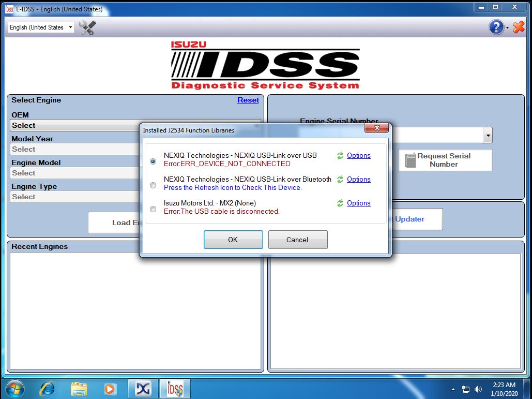Click the Reset link in Select Engine
Image resolution: width=532 pixels, height=399 pixels.
(x=248, y=100)
